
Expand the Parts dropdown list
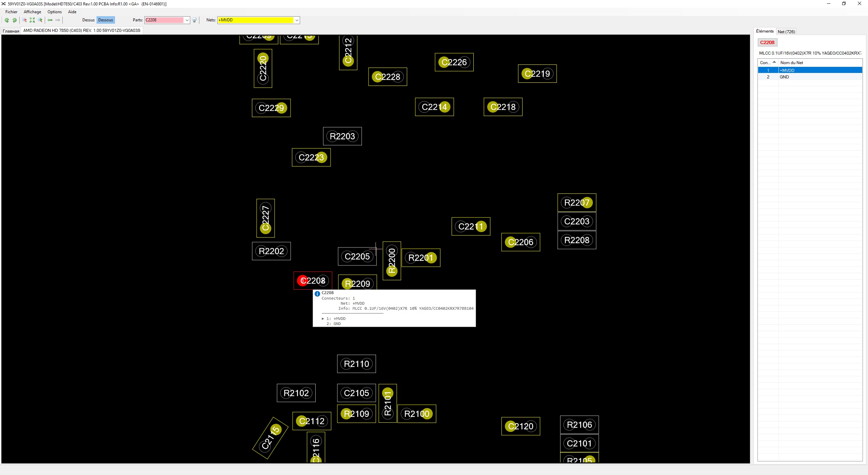[187, 20]
